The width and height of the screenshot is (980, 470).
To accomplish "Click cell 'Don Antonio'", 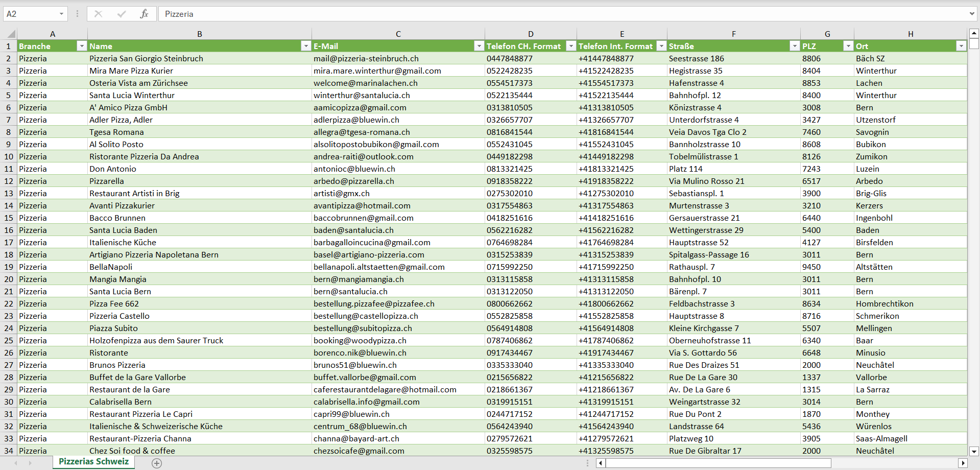I will (x=200, y=169).
